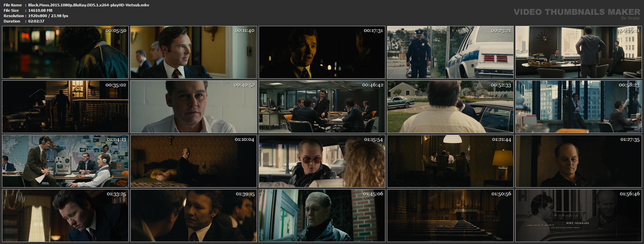644x244 pixels.
Task: Select the two-men close-up at 01:39:15
Action: 194,215
